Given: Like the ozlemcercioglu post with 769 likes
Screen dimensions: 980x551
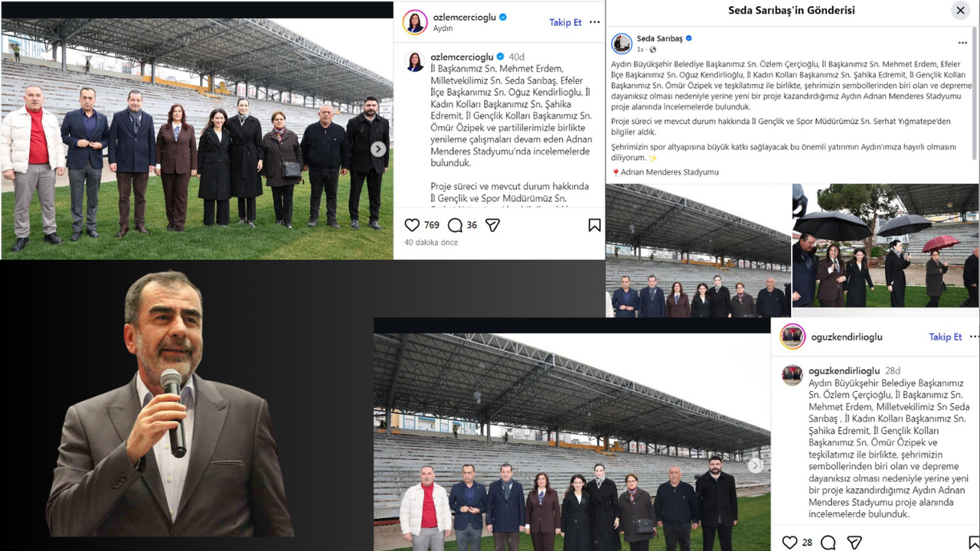Looking at the screenshot, I should 412,225.
